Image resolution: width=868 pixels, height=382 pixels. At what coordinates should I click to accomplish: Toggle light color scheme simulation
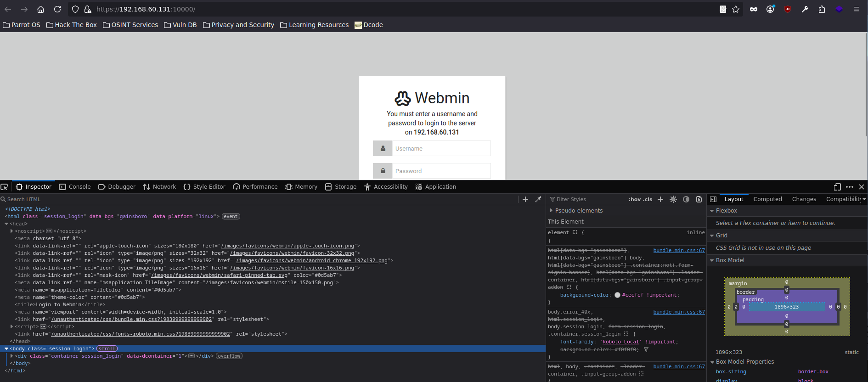click(673, 199)
